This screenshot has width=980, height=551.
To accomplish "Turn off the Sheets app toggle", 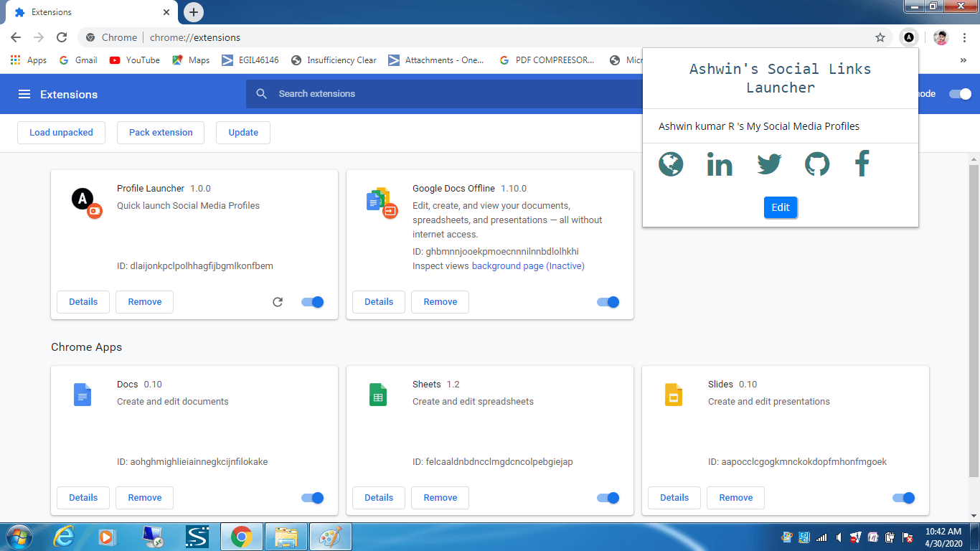I will (608, 498).
